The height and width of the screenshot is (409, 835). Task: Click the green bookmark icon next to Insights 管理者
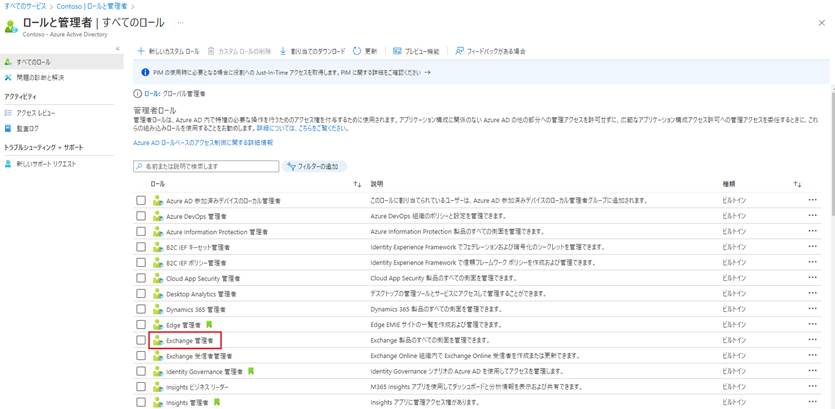[217, 402]
